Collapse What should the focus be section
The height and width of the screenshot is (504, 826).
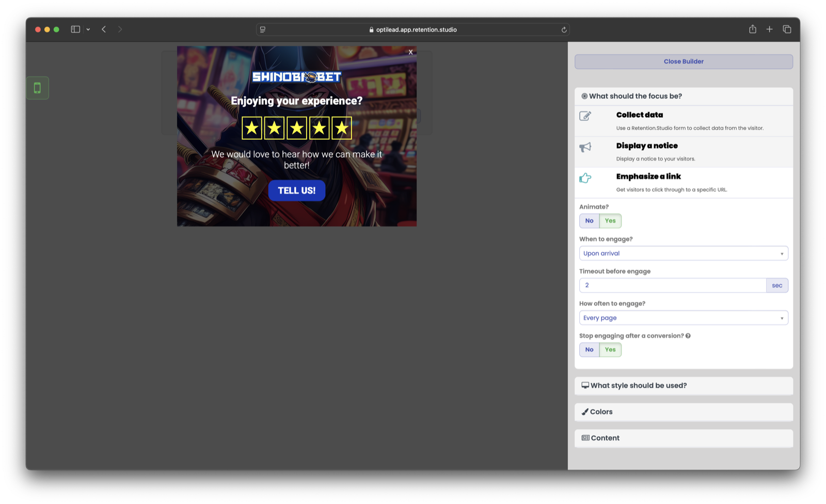click(684, 96)
